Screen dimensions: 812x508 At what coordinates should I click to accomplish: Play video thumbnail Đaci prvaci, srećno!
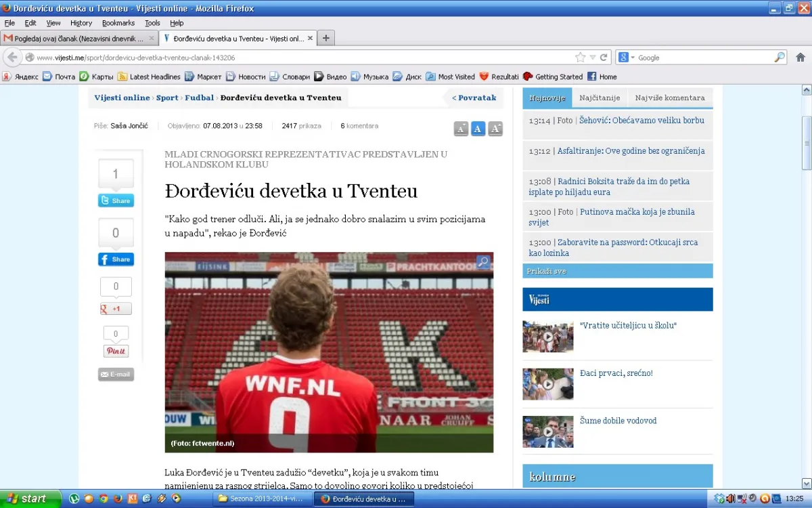tap(548, 384)
